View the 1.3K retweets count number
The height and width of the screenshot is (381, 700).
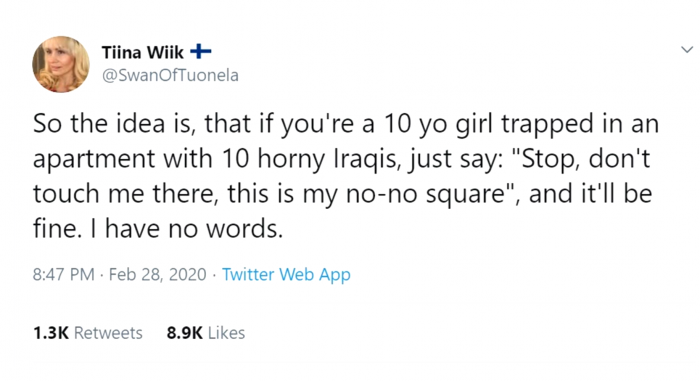[x=51, y=333]
